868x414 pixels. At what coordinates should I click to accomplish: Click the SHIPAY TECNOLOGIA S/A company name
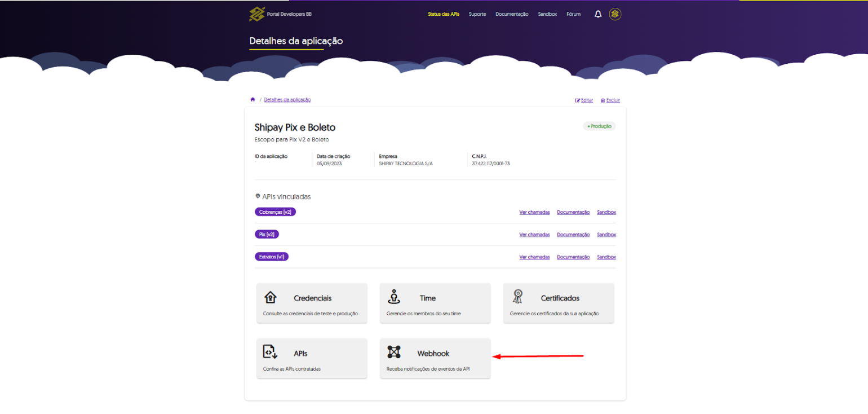tap(406, 164)
